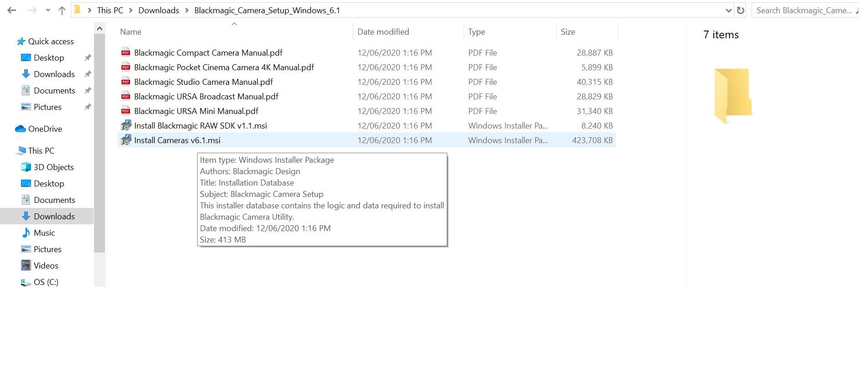Click Blackmagic_Camera_Setup_Windows_6.1 breadcrumb segment

[x=267, y=10]
